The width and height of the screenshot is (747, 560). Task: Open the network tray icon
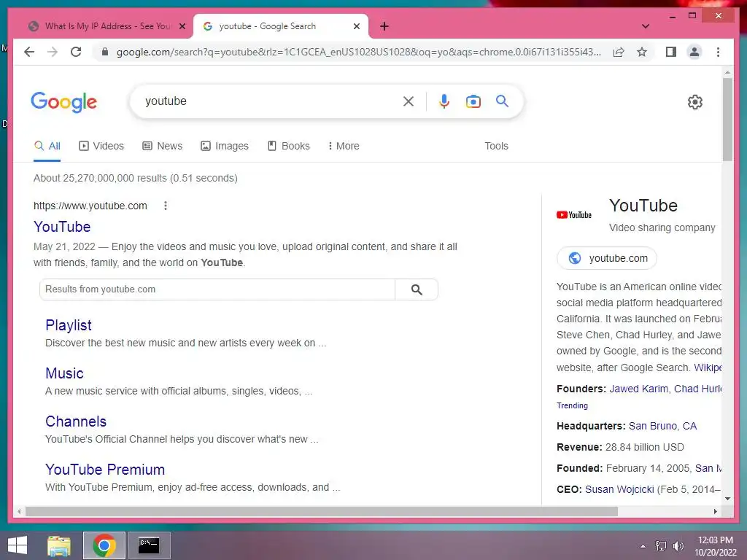click(x=661, y=545)
